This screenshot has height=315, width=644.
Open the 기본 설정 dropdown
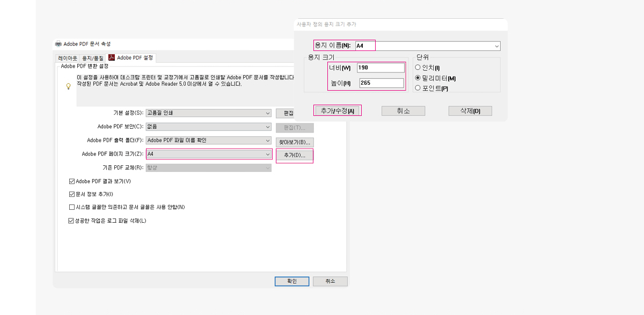pos(208,113)
